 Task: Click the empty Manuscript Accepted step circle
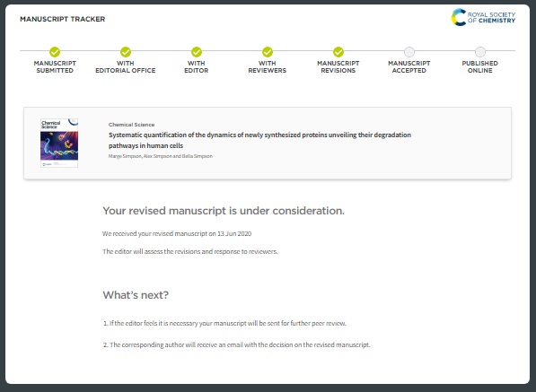pos(409,52)
